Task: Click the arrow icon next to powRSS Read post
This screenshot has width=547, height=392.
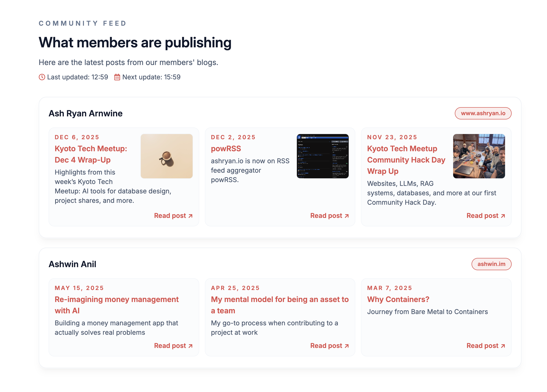Action: point(346,216)
